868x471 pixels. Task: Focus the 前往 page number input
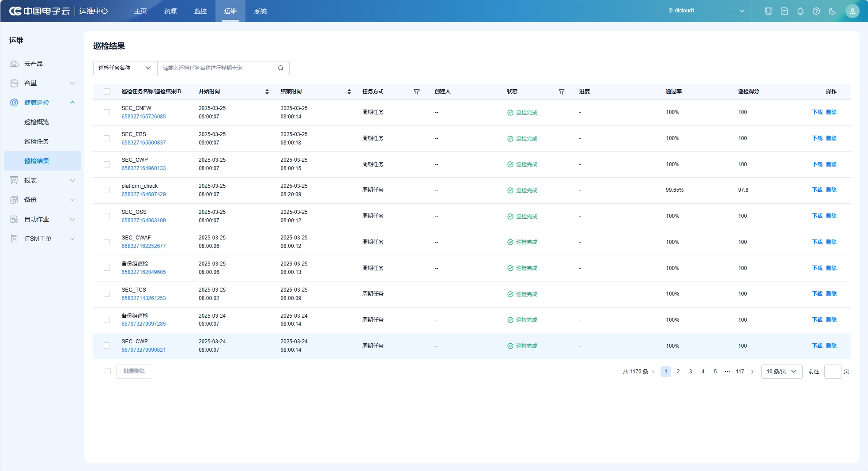833,372
